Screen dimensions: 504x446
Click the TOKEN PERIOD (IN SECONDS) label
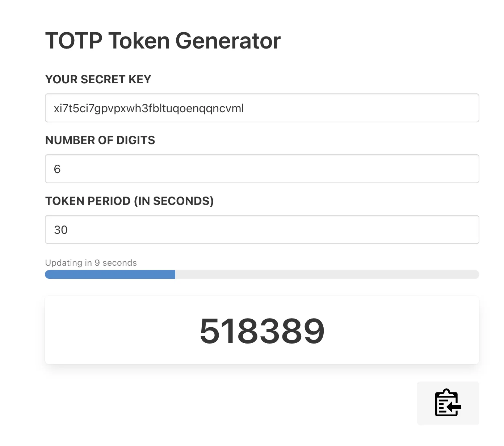[x=129, y=201]
